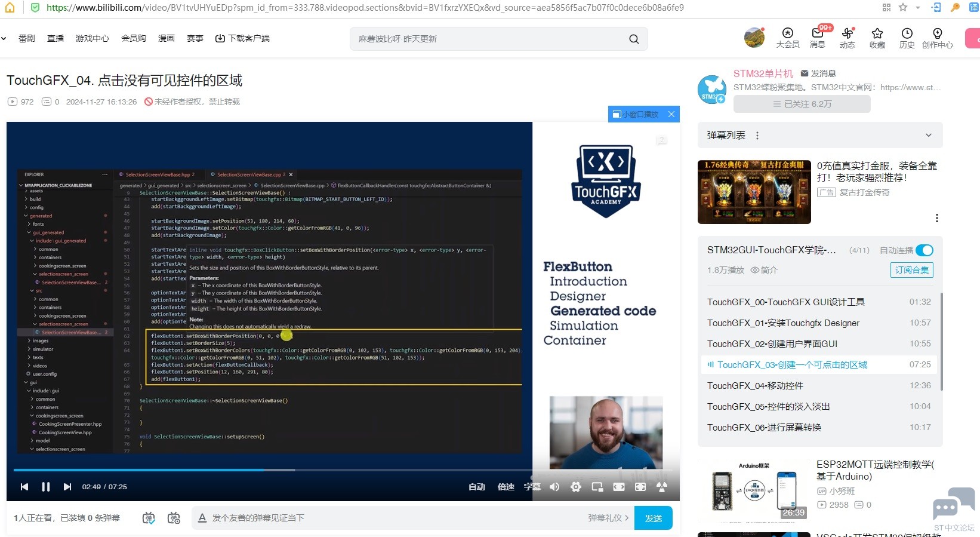Image resolution: width=980 pixels, height=537 pixels.
Task: Open 消息 messages with 99+ badge
Action: [x=818, y=38]
